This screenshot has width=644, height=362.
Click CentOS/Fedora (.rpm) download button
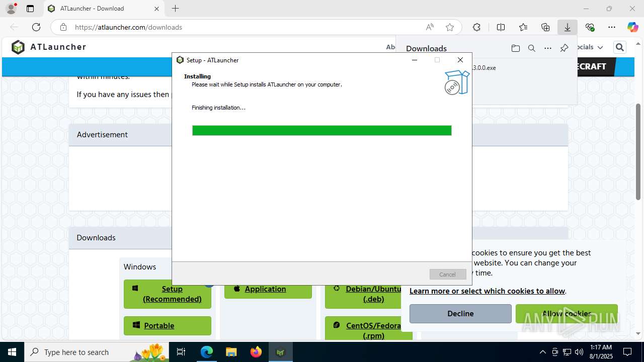pyautogui.click(x=369, y=328)
